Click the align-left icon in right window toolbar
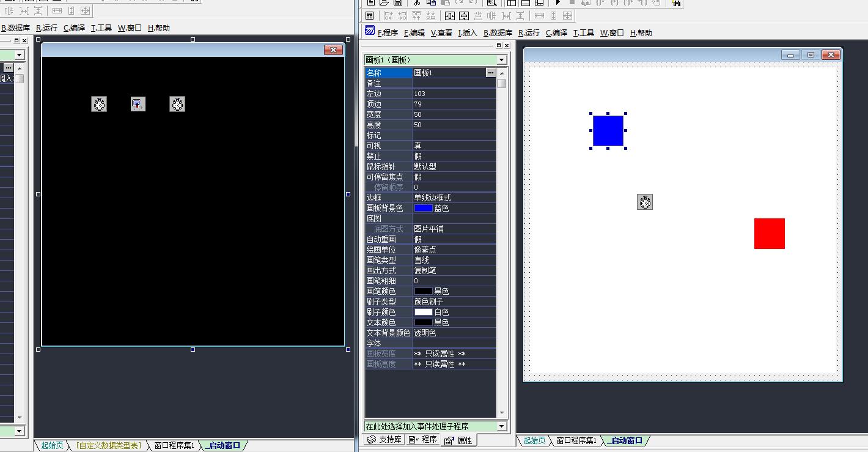 [389, 16]
